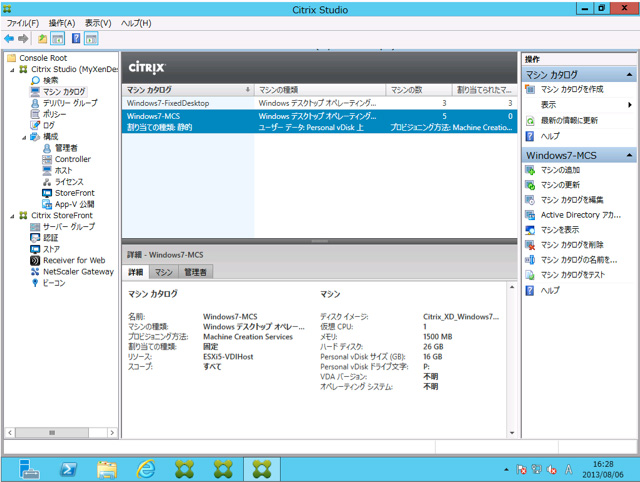Click マシンの更新 action
The image size is (640, 482).
(x=560, y=185)
